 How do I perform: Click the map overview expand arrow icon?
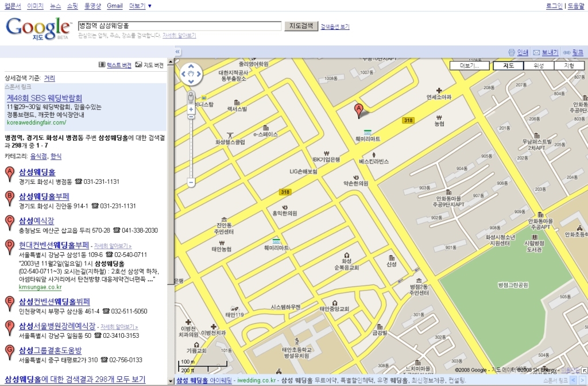(584, 370)
